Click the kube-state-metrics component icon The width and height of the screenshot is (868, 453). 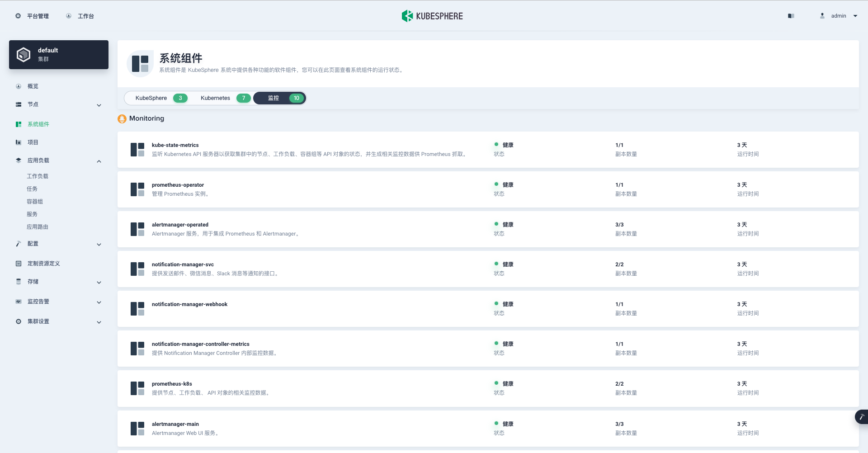click(x=137, y=150)
